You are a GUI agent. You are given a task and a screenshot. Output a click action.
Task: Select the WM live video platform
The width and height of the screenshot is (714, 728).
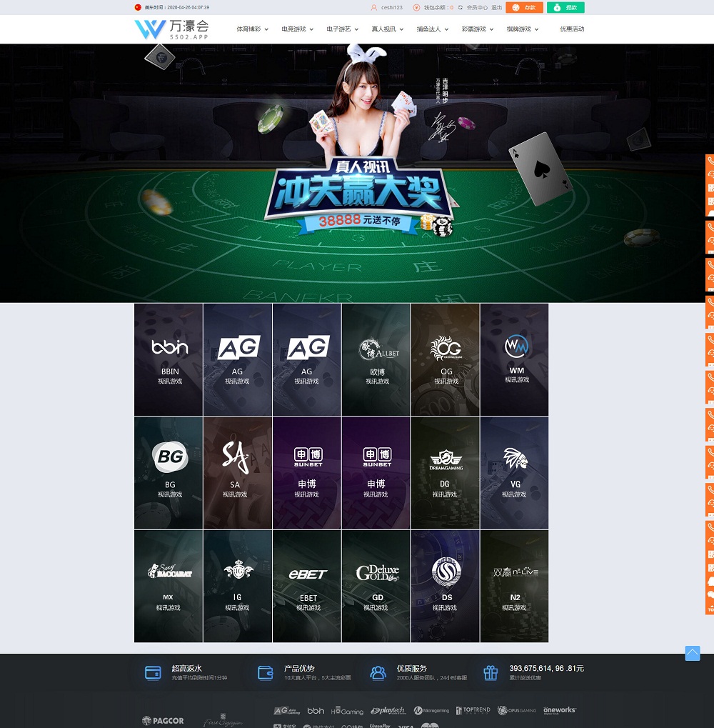(x=515, y=359)
